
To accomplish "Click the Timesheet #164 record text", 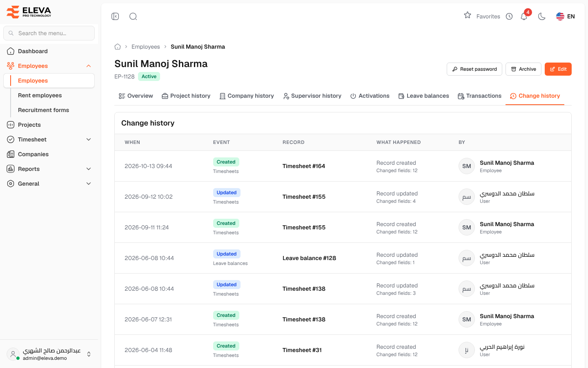I will coord(304,166).
